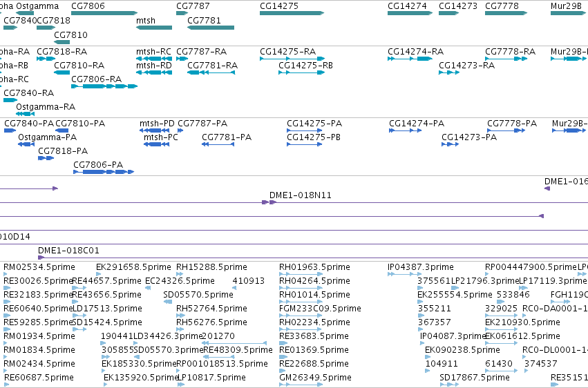Select the CG7806-RA transcript
Image resolution: width=588 pixels, height=388 pixels.
(104, 86)
